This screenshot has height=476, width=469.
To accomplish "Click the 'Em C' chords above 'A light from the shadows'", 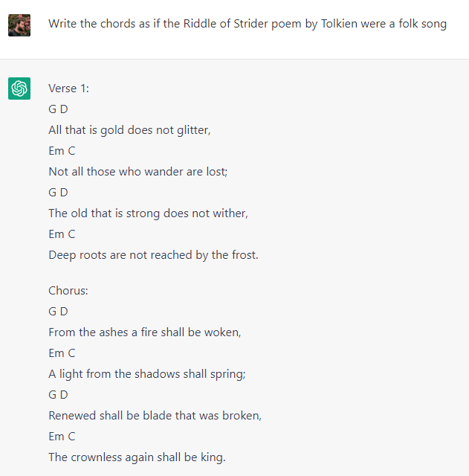I will point(62,353).
